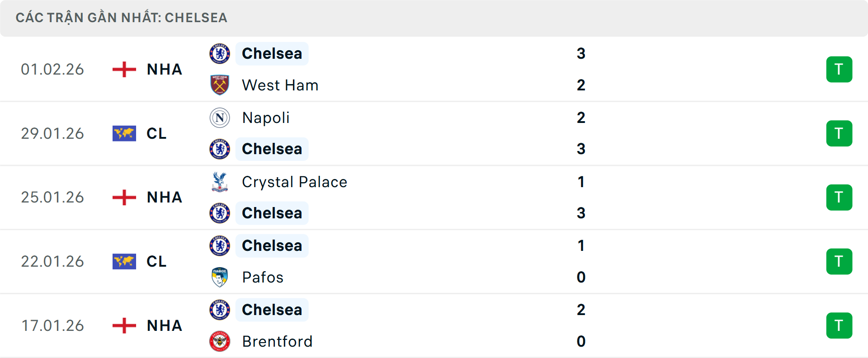Click the Brentford bee crest
Image resolution: width=868 pixels, height=358 pixels.
(220, 341)
